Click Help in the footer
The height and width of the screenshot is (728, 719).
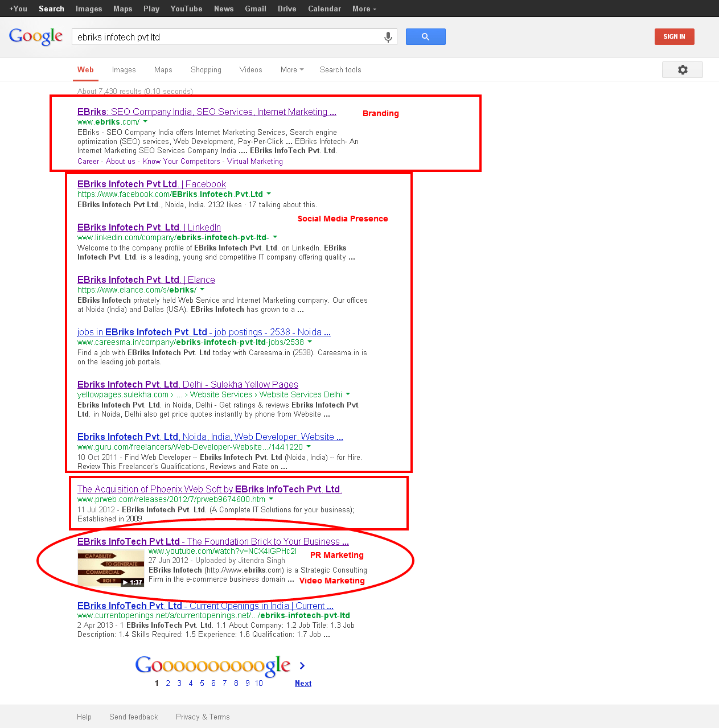pyautogui.click(x=84, y=717)
